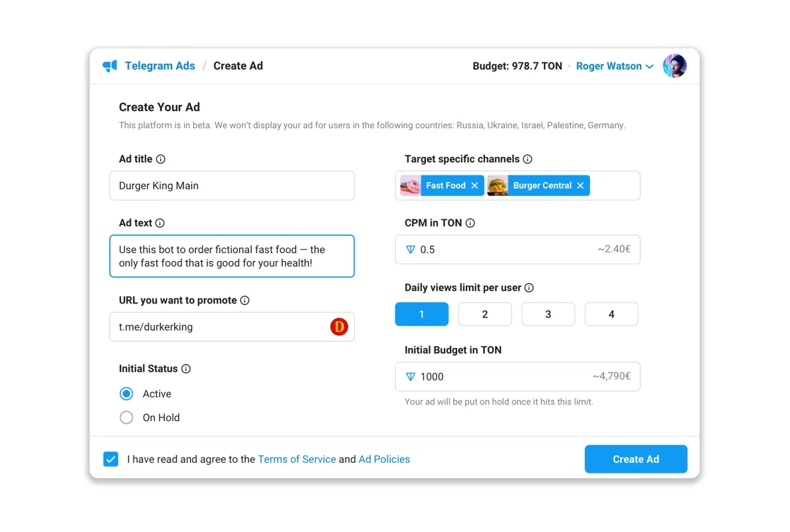Show info icon for URL you want to promote
Image resolution: width=790 pixels, height=532 pixels.
pyautogui.click(x=245, y=300)
